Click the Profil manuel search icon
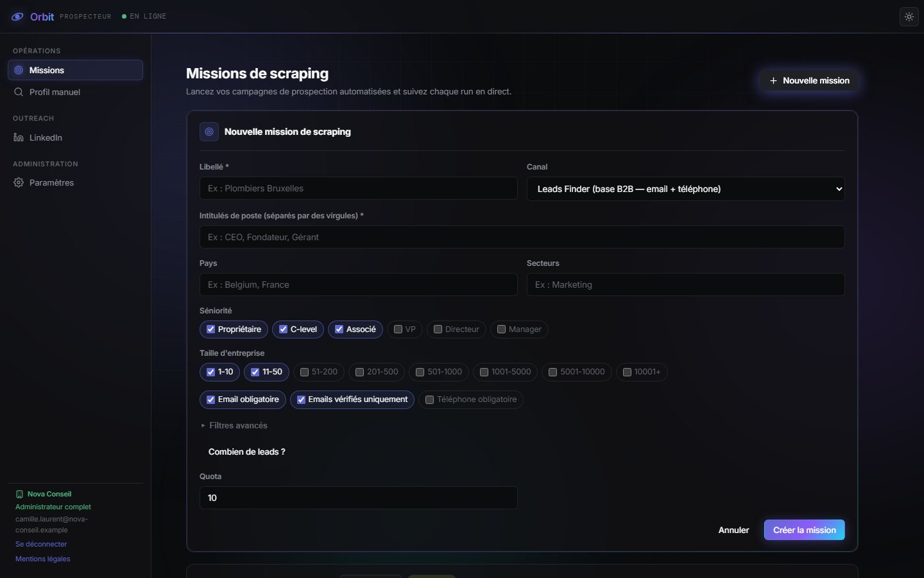The height and width of the screenshot is (578, 924). (x=19, y=92)
